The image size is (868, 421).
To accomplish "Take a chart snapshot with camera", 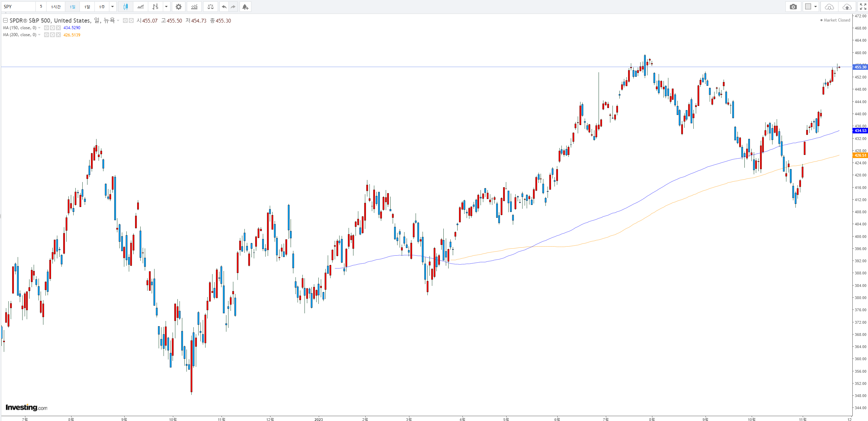I will [793, 7].
